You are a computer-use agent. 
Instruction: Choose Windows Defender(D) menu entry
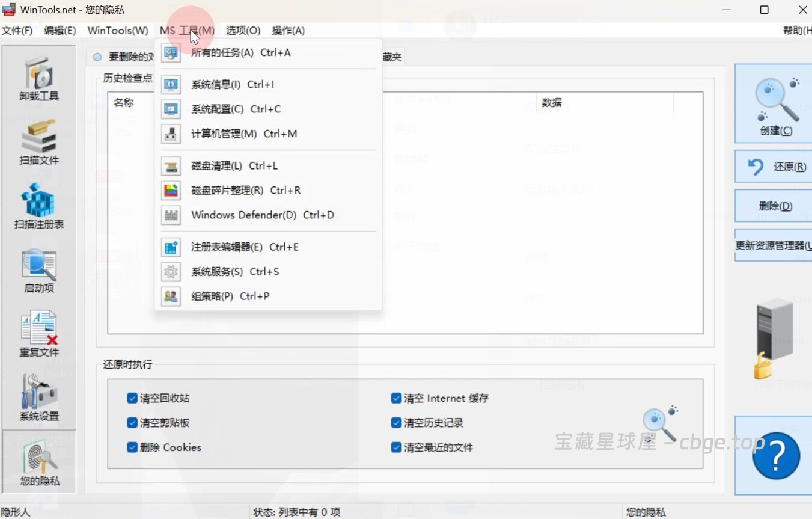(x=269, y=215)
